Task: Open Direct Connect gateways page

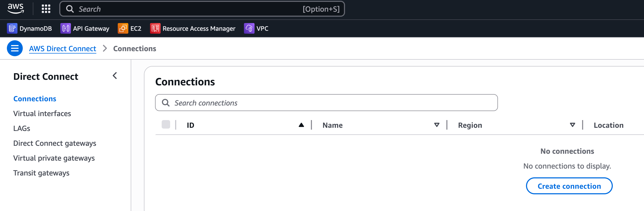Action: (55, 143)
